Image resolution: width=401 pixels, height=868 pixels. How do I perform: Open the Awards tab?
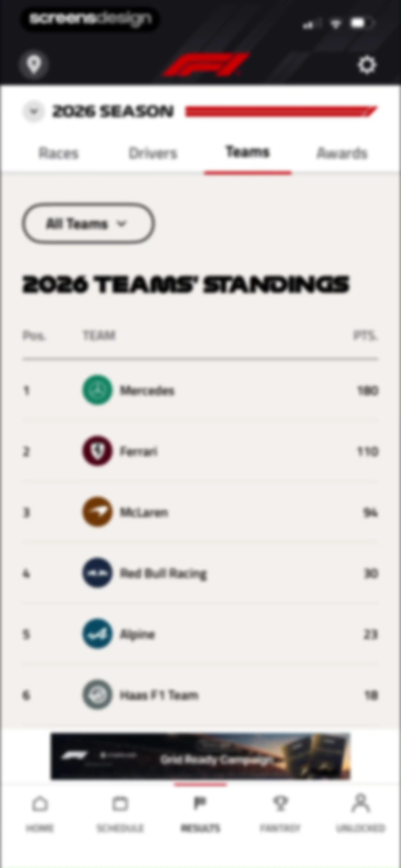click(342, 153)
